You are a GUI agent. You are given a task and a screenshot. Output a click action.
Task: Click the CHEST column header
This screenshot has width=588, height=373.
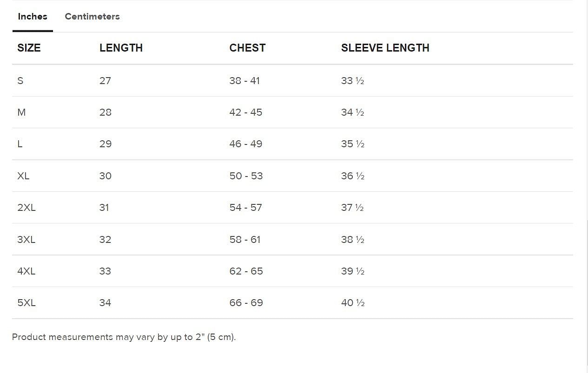click(x=247, y=48)
